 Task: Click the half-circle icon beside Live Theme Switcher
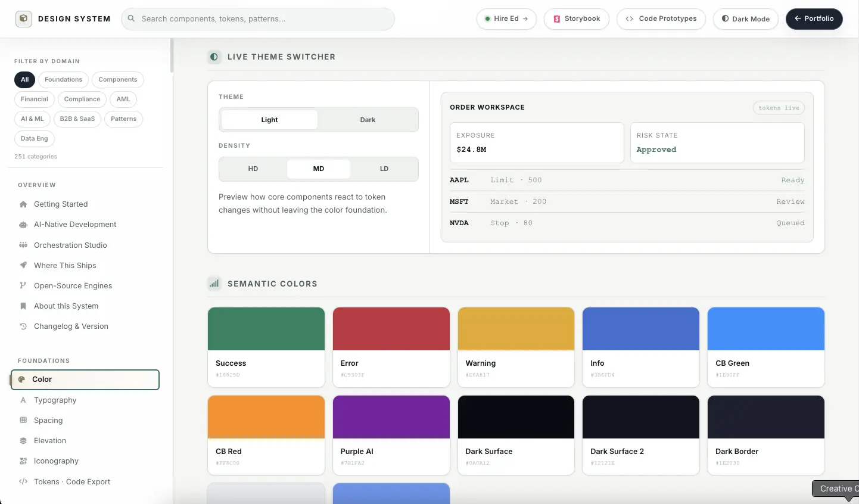(x=214, y=57)
